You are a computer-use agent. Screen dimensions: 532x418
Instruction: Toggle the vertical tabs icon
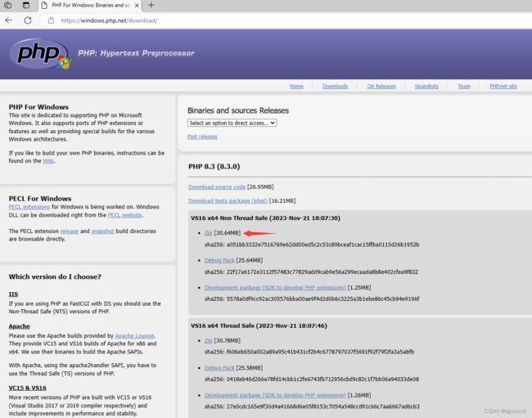coord(26,5)
